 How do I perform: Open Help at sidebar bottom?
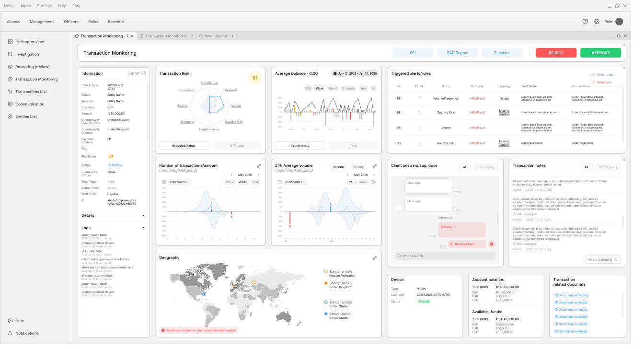click(x=16, y=321)
